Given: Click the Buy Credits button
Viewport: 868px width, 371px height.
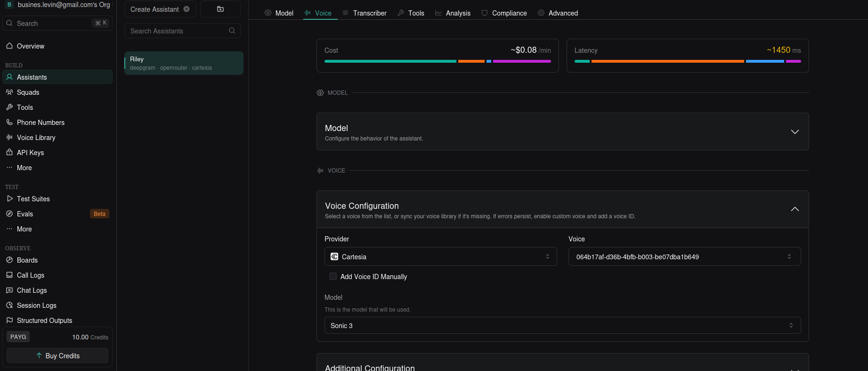Looking at the screenshot, I should tap(57, 355).
